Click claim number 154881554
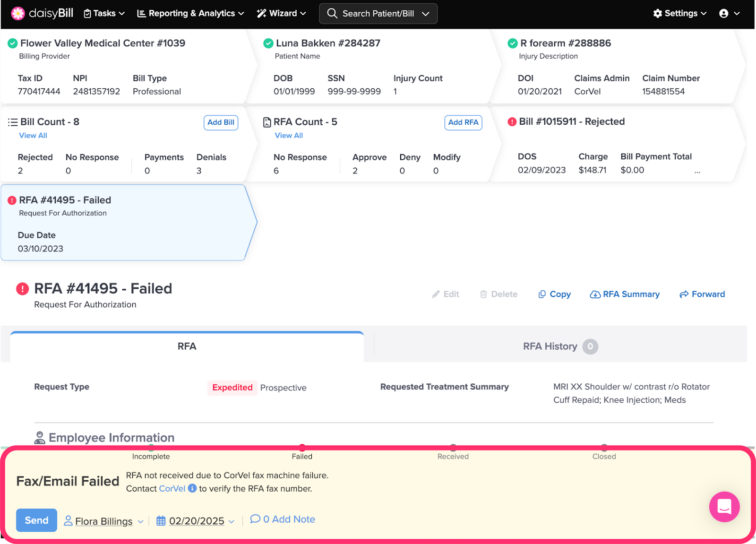Image resolution: width=756 pixels, height=544 pixels. pyautogui.click(x=663, y=92)
